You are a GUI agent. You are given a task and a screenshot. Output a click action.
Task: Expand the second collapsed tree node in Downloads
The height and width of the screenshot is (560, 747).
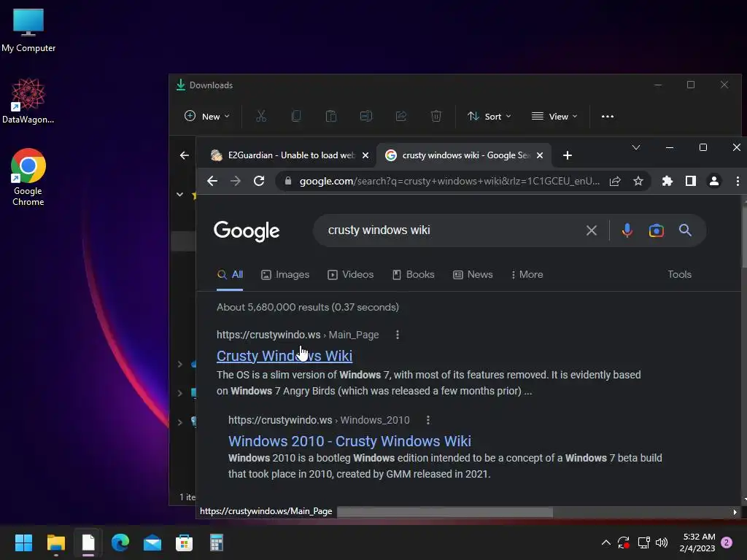coord(179,393)
